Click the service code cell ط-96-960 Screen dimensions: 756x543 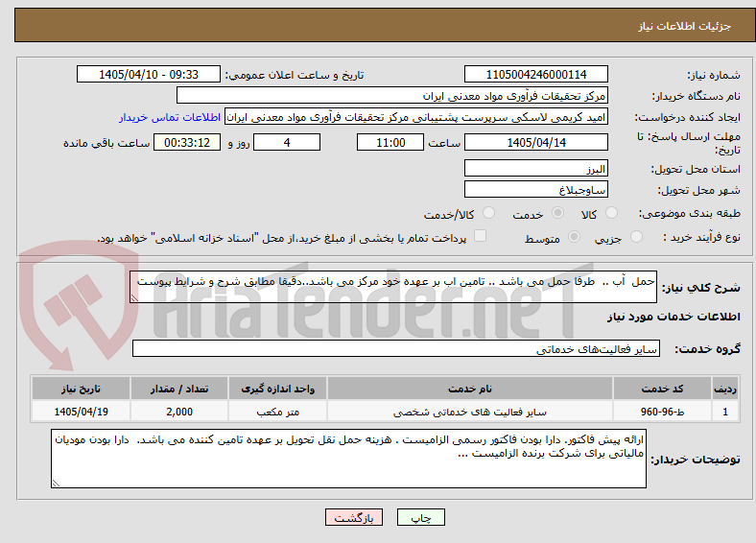(x=663, y=412)
